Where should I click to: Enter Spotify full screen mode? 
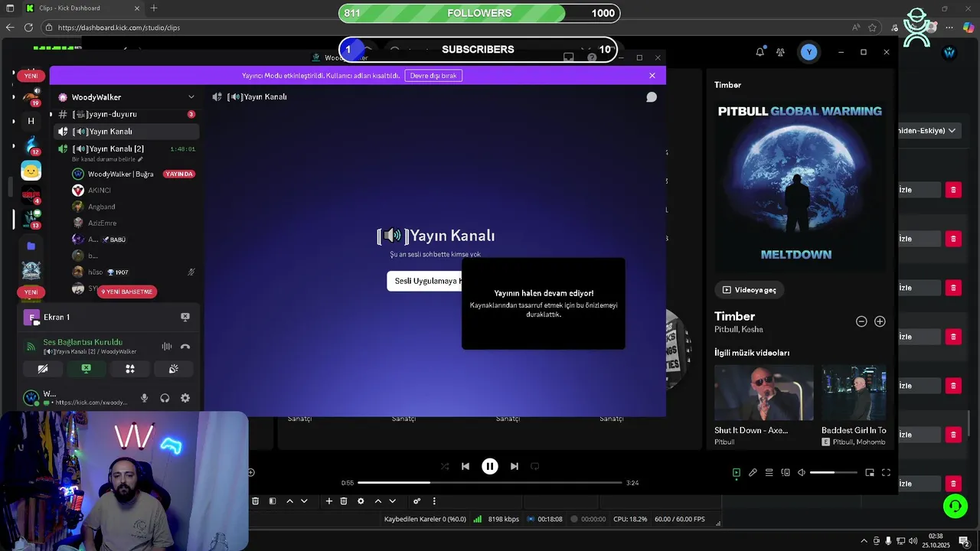click(x=886, y=473)
